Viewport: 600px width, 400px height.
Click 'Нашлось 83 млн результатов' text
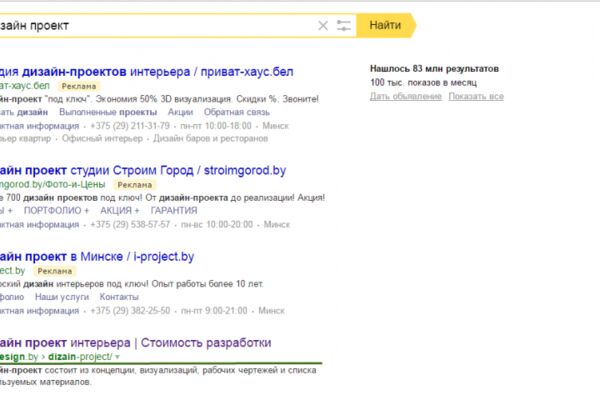pyautogui.click(x=434, y=69)
